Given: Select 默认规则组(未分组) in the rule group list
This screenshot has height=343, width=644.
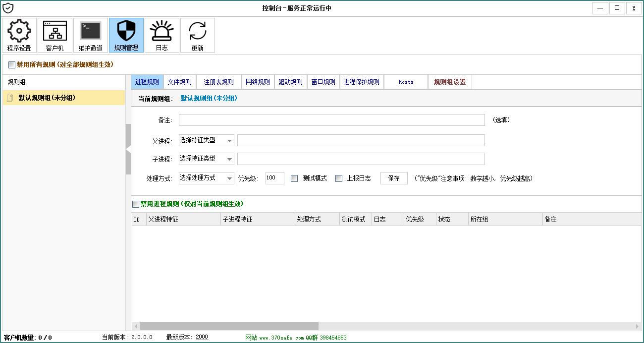Looking at the screenshot, I should tap(63, 98).
